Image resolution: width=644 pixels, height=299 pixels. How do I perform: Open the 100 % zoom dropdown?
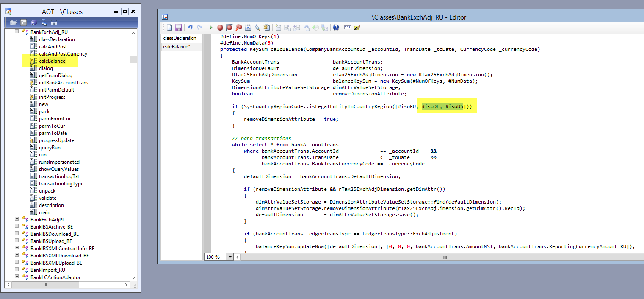coord(230,257)
